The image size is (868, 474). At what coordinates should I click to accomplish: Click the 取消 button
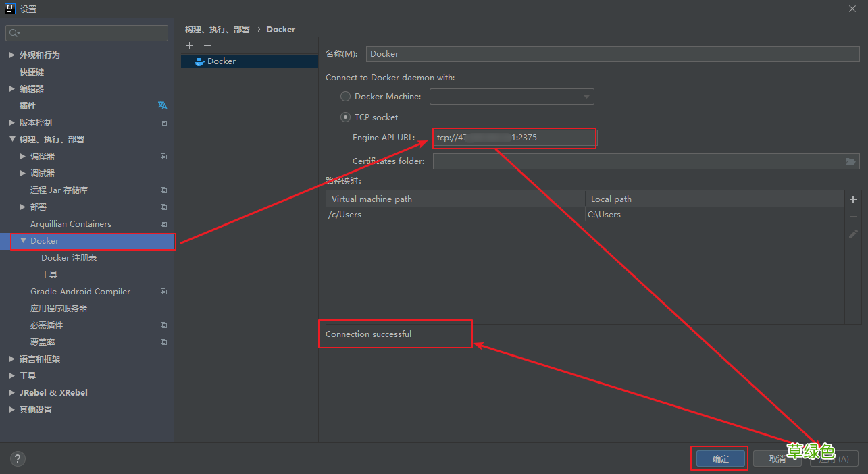[776, 458]
